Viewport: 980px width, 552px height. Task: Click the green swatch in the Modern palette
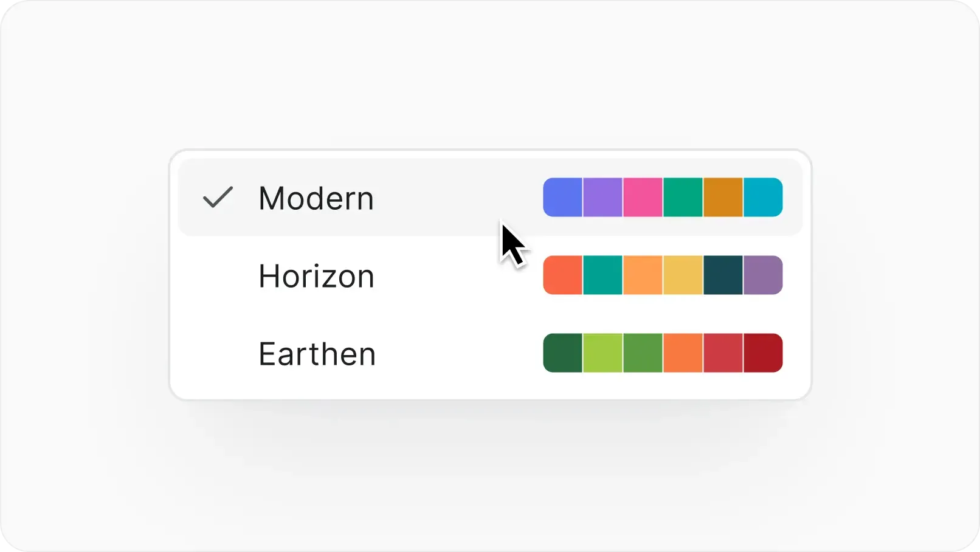point(683,197)
